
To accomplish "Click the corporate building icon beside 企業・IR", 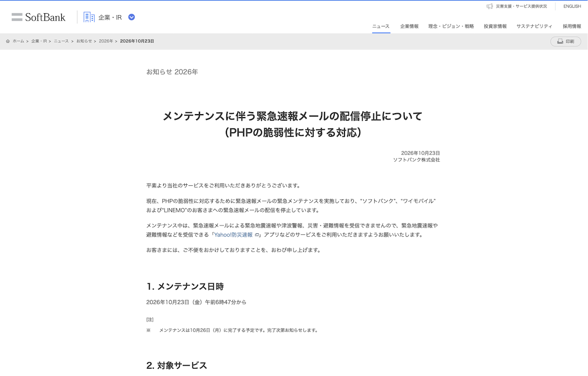I will coord(89,17).
